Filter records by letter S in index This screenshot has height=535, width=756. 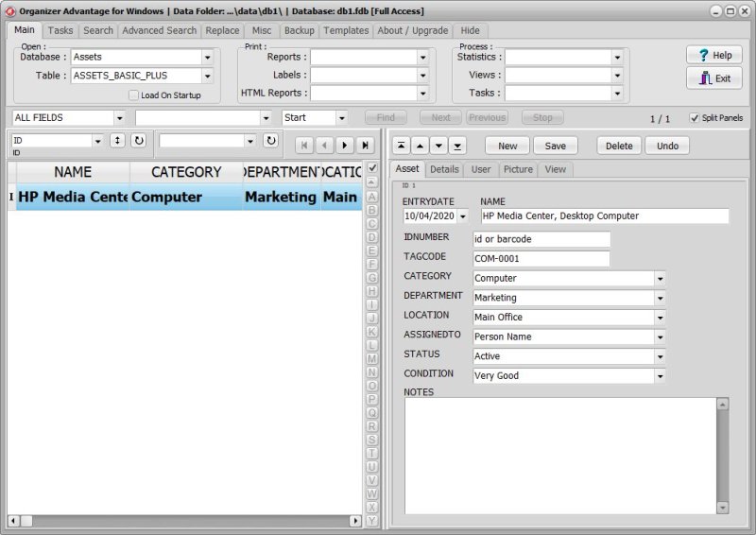(x=371, y=440)
